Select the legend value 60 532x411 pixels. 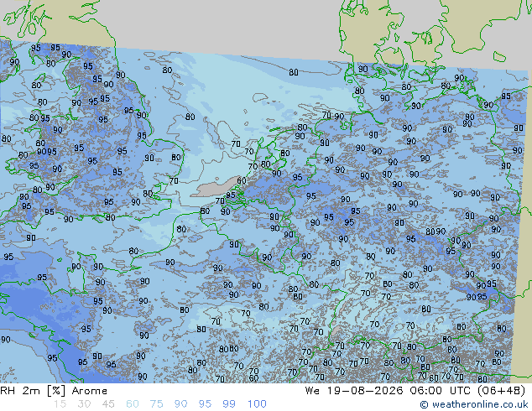point(133,404)
